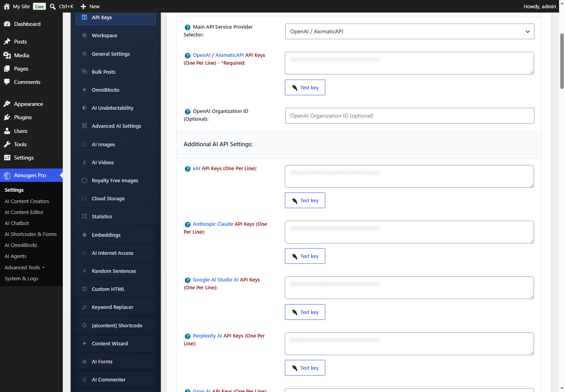Screen dimensions: 565x392
Task: Click help icon beside xAI API Keys
Action: 188,169
